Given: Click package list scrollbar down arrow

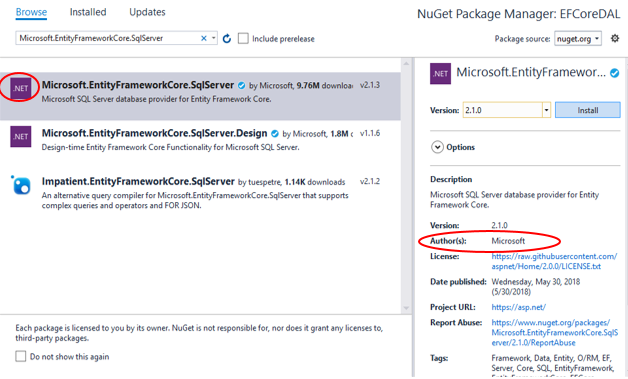Looking at the screenshot, I should pos(406,308).
